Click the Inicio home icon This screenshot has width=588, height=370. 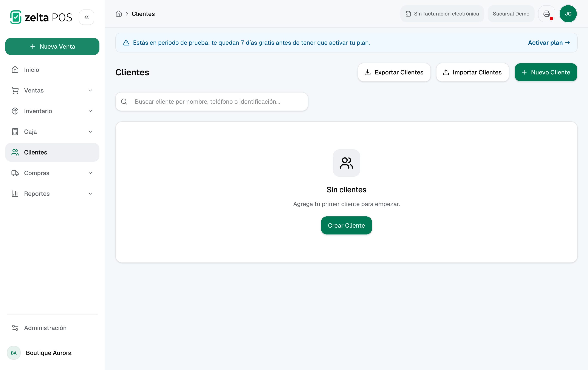point(15,70)
